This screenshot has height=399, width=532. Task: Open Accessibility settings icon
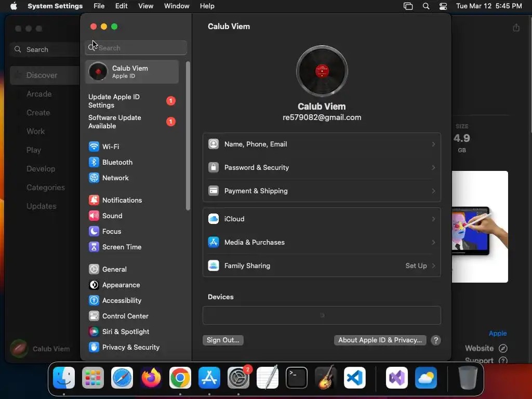pyautogui.click(x=94, y=301)
